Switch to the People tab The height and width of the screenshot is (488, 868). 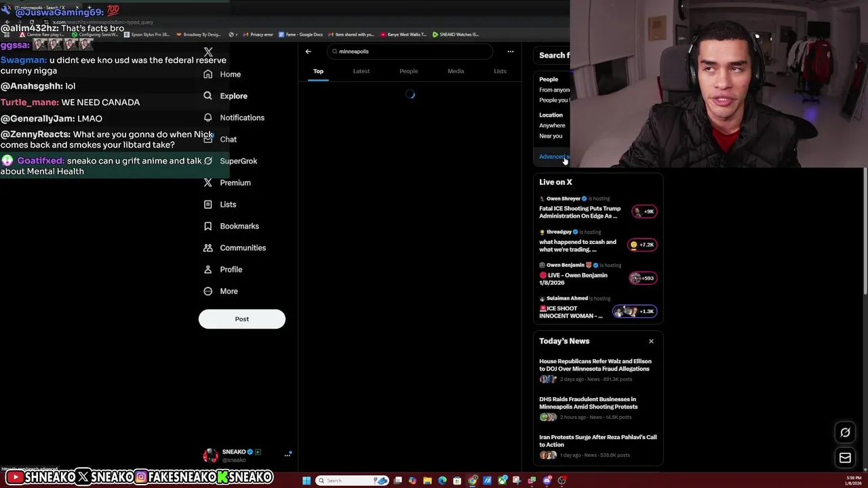coord(408,71)
